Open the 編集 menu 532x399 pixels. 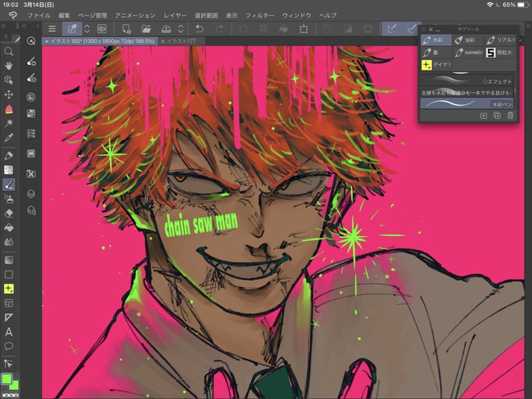(x=64, y=16)
